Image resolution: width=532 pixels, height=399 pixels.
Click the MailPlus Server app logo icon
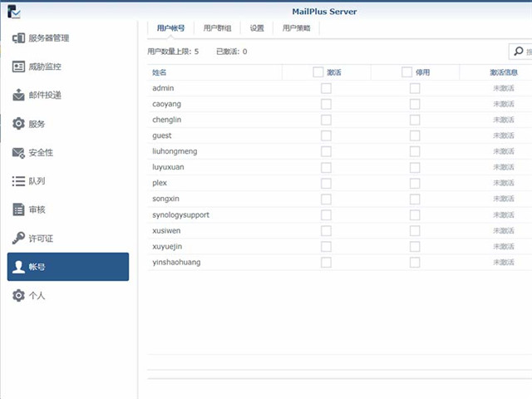pyautogui.click(x=14, y=12)
